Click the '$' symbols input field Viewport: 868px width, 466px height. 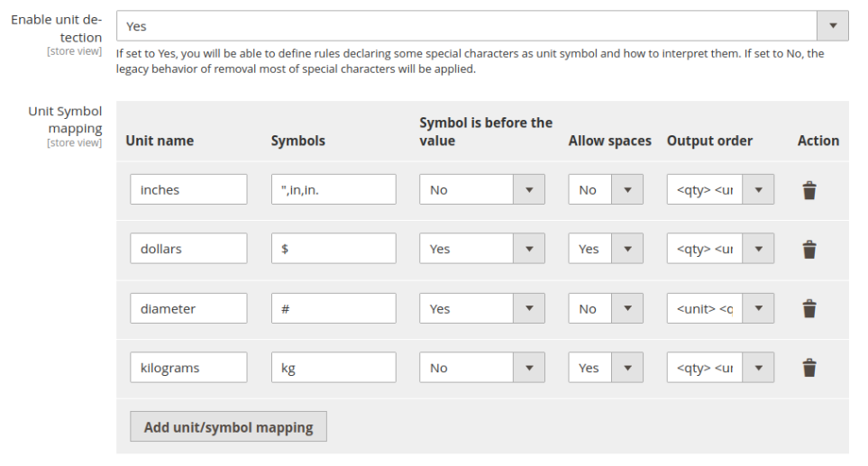(333, 249)
